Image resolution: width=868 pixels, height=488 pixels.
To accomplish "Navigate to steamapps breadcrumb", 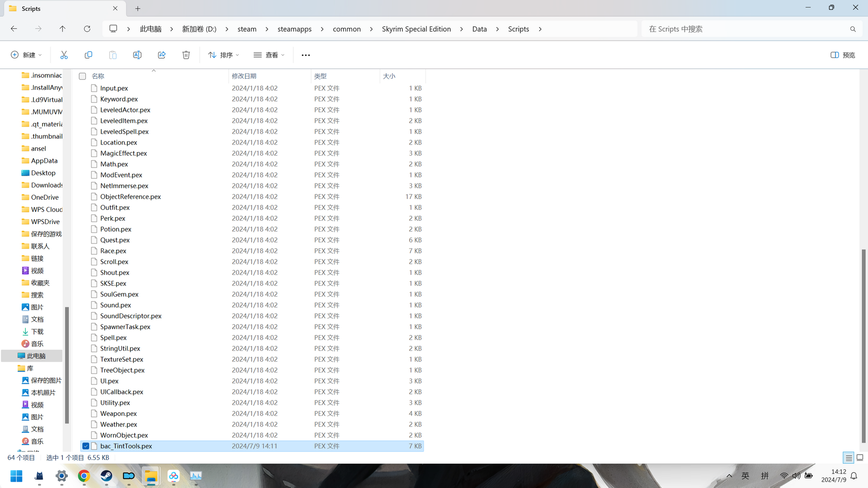I will click(294, 29).
